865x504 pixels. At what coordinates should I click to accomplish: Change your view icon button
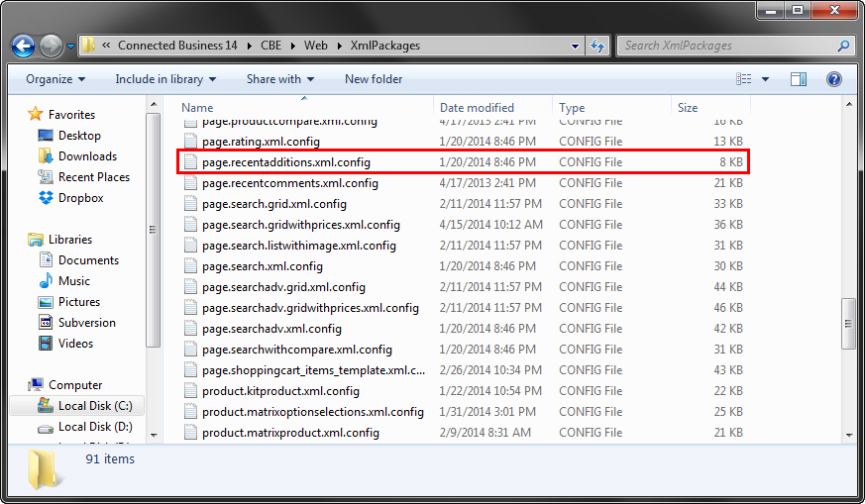[x=744, y=79]
